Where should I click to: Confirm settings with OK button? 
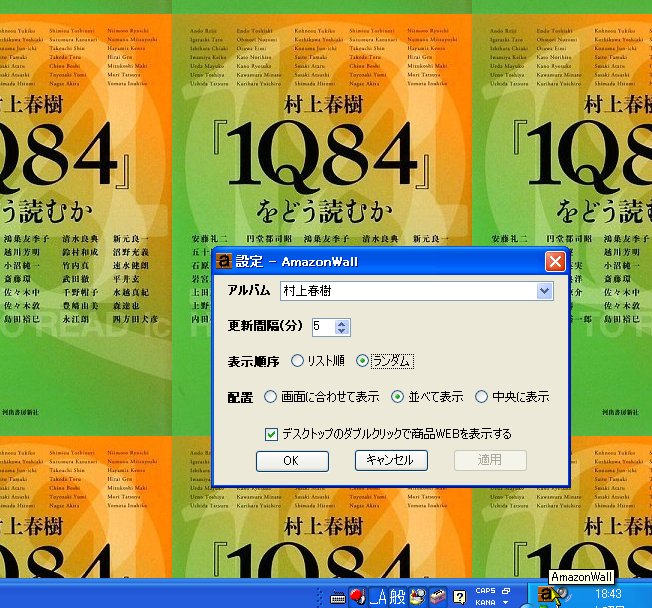(292, 461)
